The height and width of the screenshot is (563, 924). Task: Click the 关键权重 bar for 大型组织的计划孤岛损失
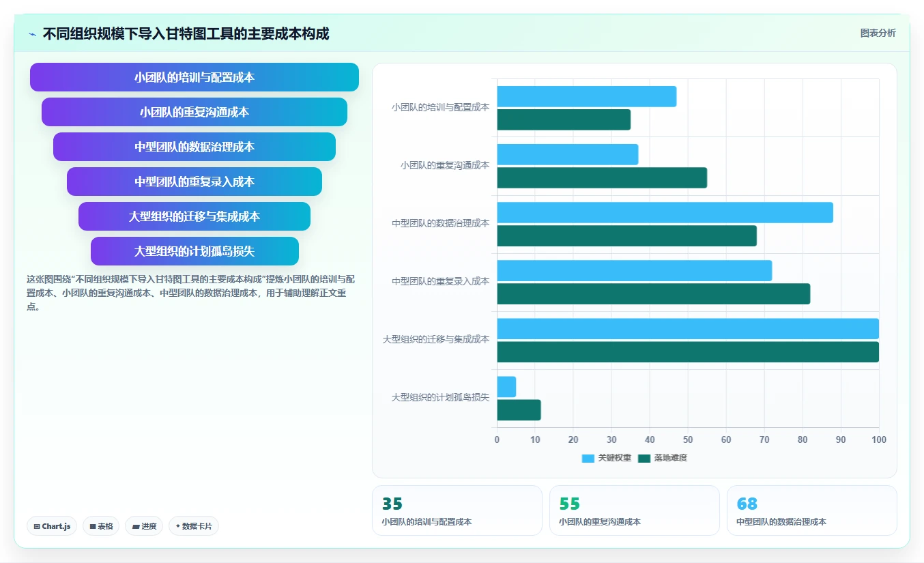506,386
